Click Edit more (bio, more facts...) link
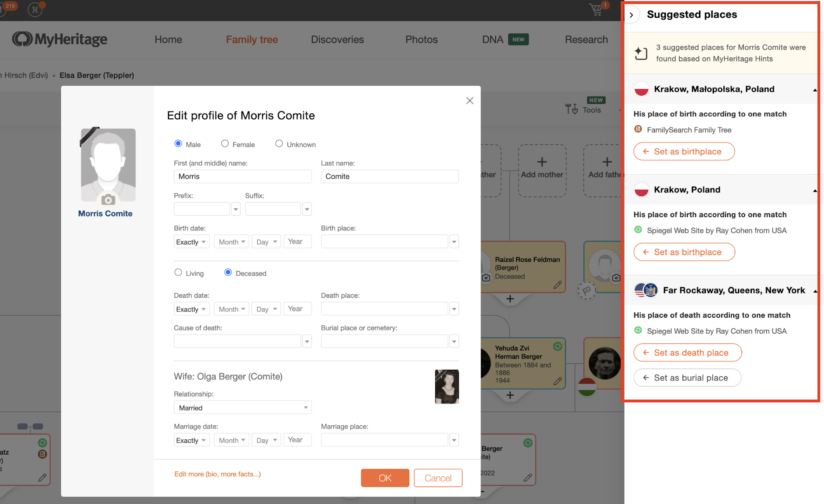Image resolution: width=824 pixels, height=504 pixels. [217, 474]
